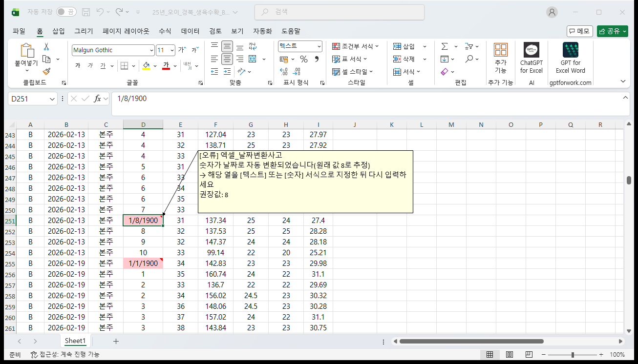Open the number format 텍스트 dropdown
The image size is (638, 364).
tap(319, 46)
